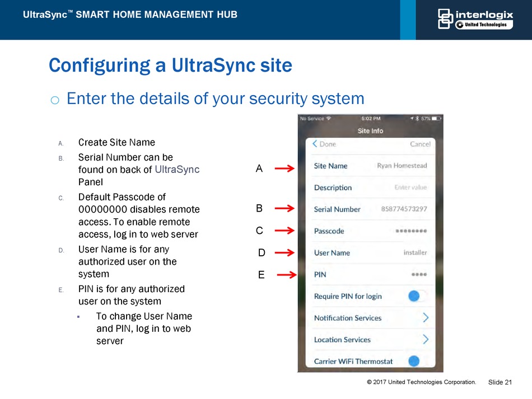Viewport: 532px width, 399px height.
Task: Tap the Cancel button
Action: click(420, 144)
